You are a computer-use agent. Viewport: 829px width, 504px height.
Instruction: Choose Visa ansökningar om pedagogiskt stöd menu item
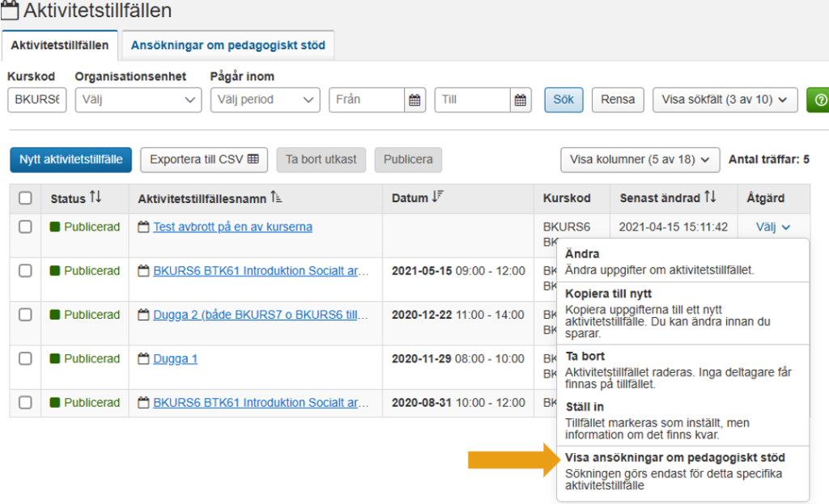(674, 458)
